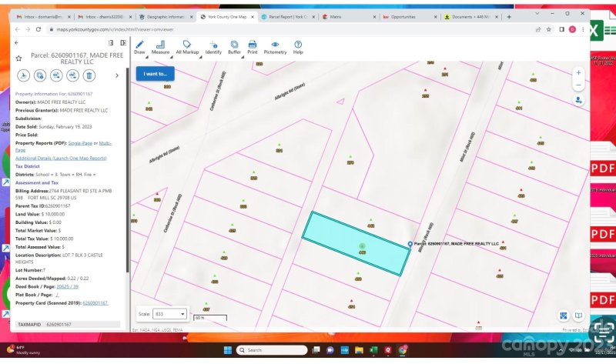Screen dimensions: 616x364
Task: Click the Measure ruler tool
Action: pos(160,47)
